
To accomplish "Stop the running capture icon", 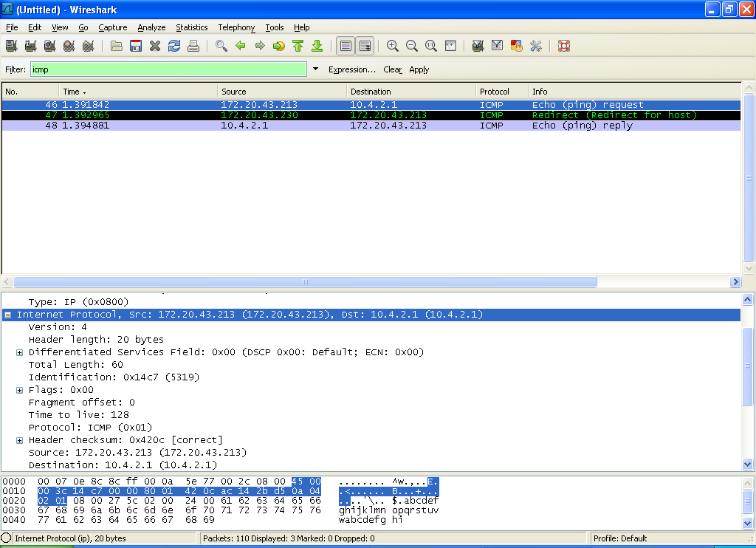I will [x=69, y=46].
